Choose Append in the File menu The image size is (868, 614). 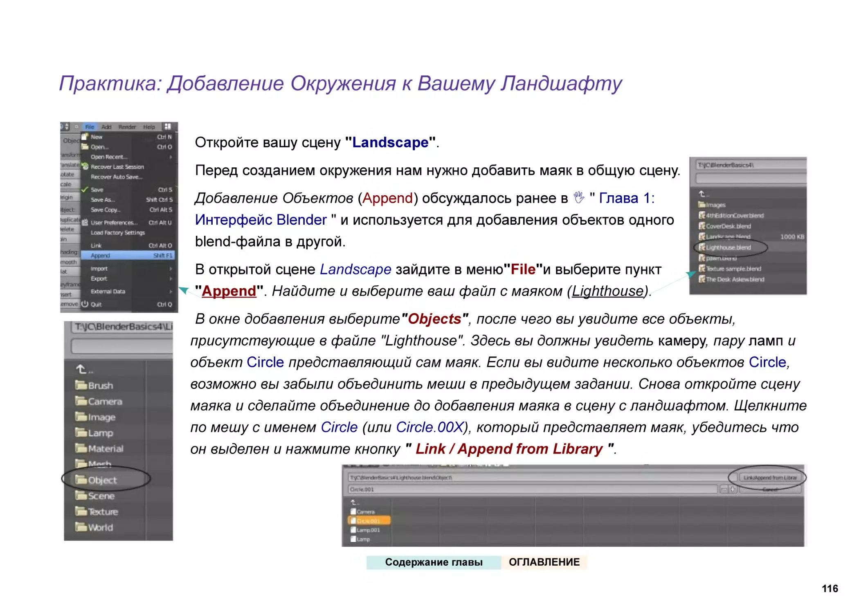click(x=128, y=255)
